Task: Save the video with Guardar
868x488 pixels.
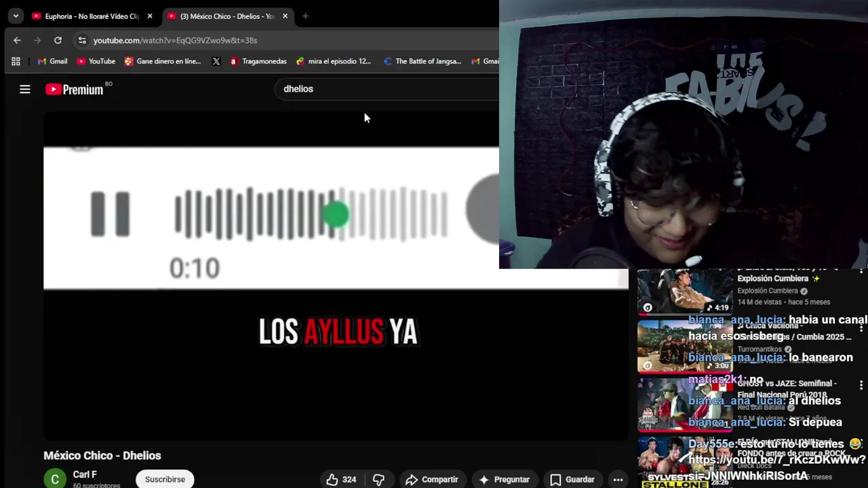Action: 572,479
